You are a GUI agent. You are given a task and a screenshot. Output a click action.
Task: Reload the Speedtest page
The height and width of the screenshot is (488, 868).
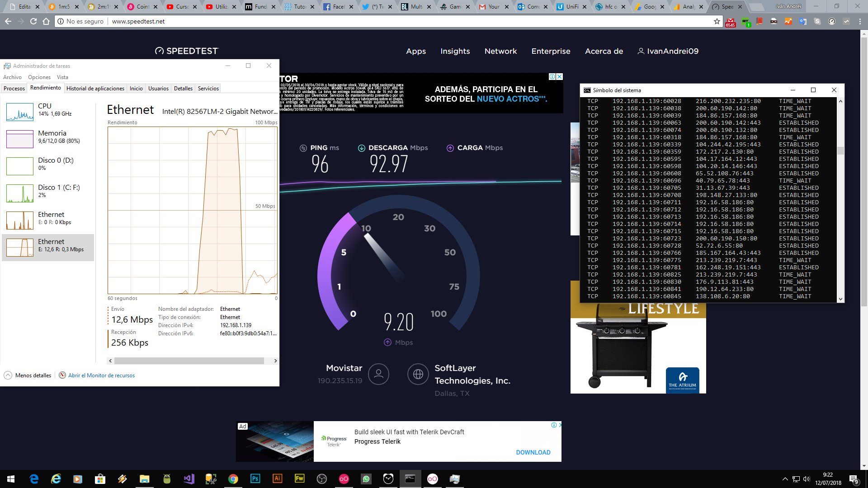point(33,21)
